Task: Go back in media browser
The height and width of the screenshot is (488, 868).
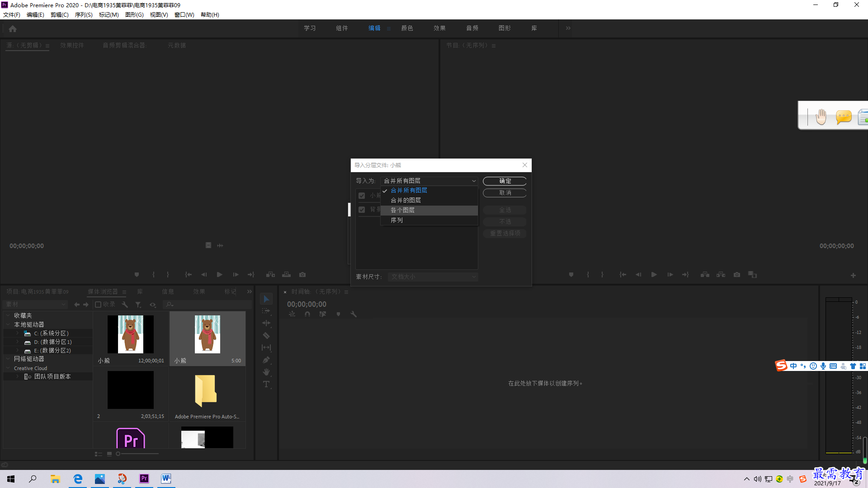Action: point(77,305)
